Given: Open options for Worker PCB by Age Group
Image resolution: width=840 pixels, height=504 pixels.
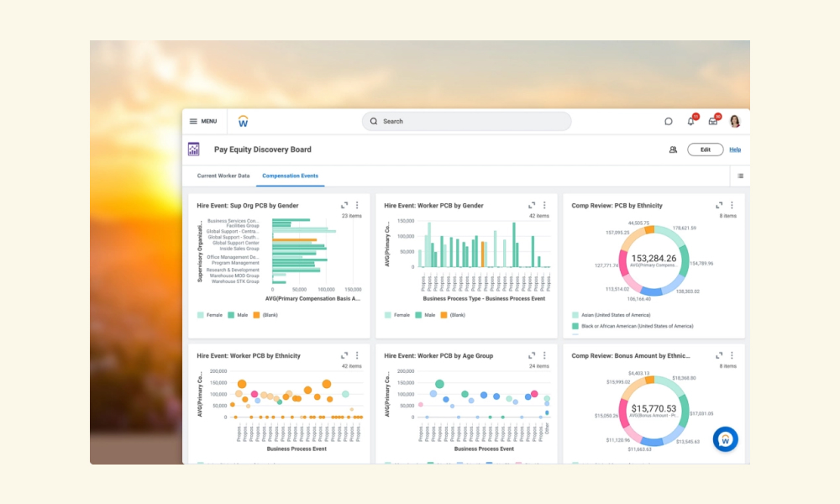Looking at the screenshot, I should [x=545, y=355].
